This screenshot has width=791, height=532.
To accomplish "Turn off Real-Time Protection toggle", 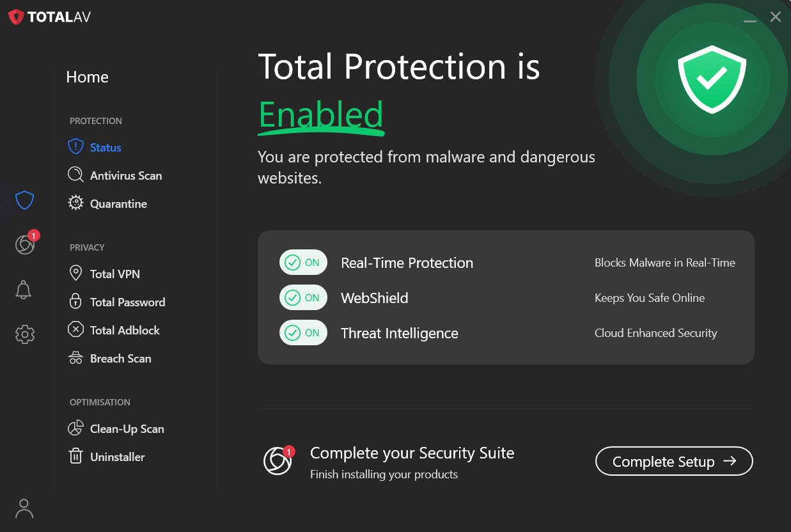I will [x=303, y=263].
